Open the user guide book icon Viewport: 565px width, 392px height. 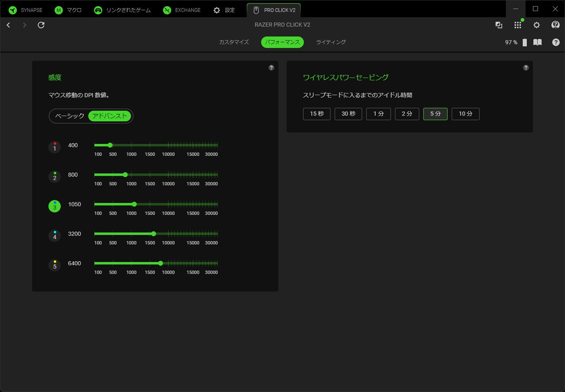(537, 42)
